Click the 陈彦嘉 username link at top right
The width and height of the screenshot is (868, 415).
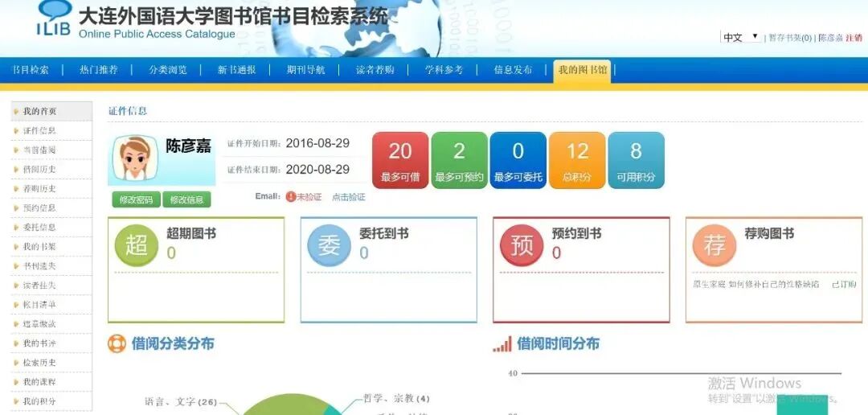point(830,38)
